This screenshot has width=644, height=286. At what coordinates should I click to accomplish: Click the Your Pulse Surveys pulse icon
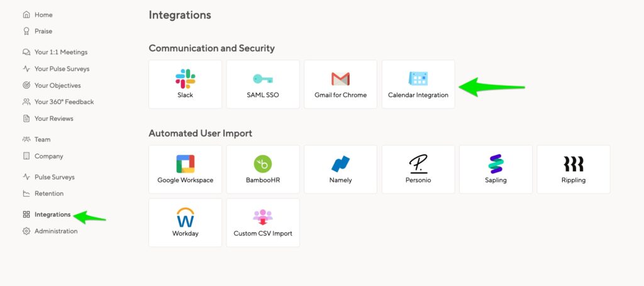click(26, 69)
